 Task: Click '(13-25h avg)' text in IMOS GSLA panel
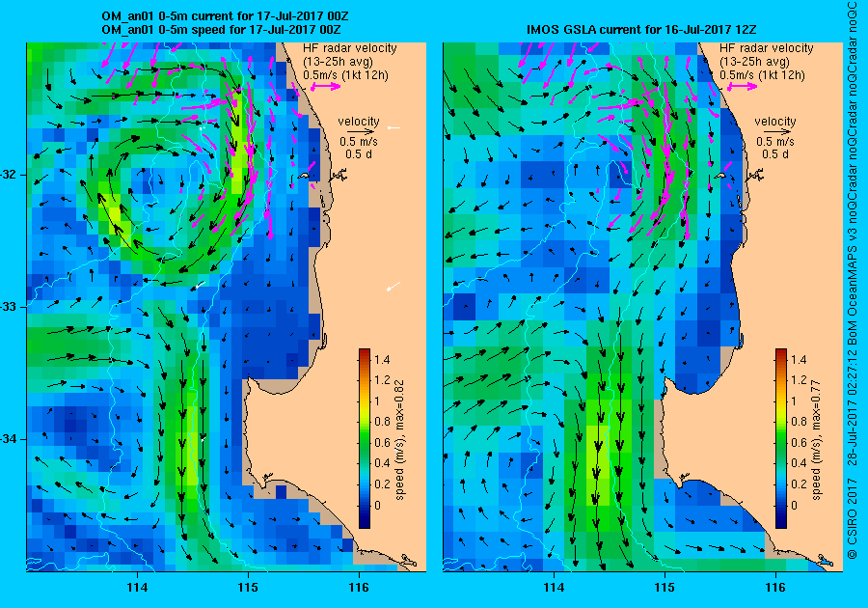click(x=754, y=62)
